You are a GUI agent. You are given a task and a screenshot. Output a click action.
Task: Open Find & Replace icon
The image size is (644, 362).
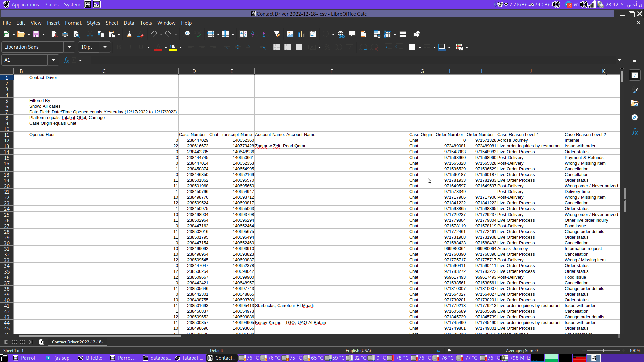(x=187, y=34)
